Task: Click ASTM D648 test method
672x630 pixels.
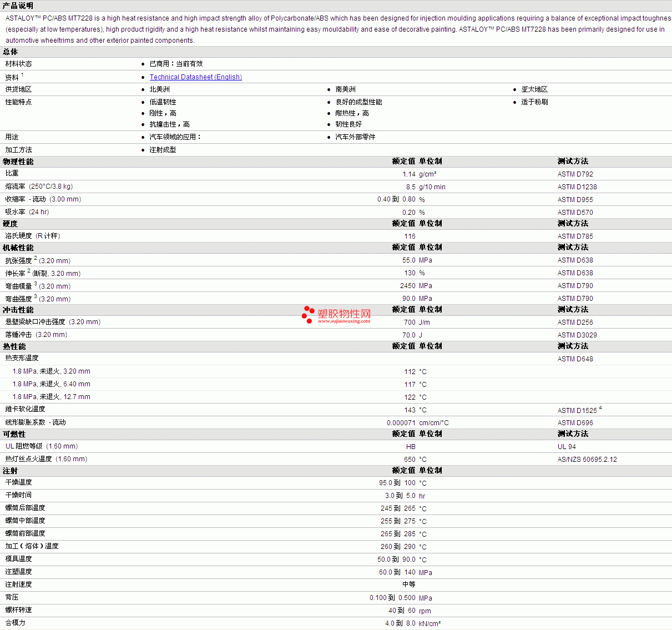Action: tap(575, 359)
